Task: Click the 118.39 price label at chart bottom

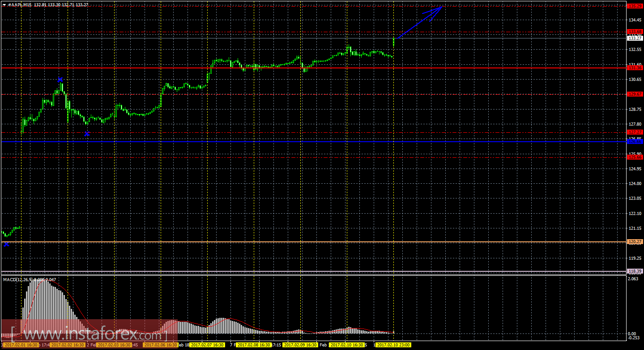Action: 635,271
